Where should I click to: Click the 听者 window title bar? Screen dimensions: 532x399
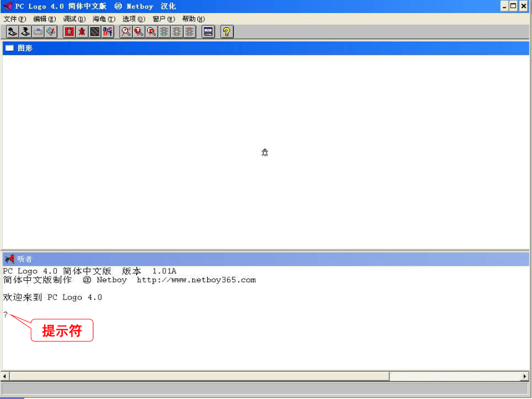click(x=265, y=259)
